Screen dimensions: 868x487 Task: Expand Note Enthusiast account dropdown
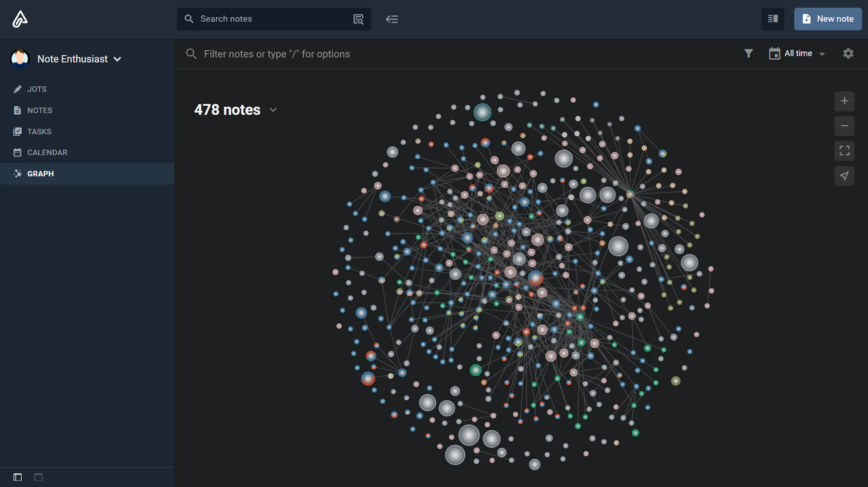point(117,59)
